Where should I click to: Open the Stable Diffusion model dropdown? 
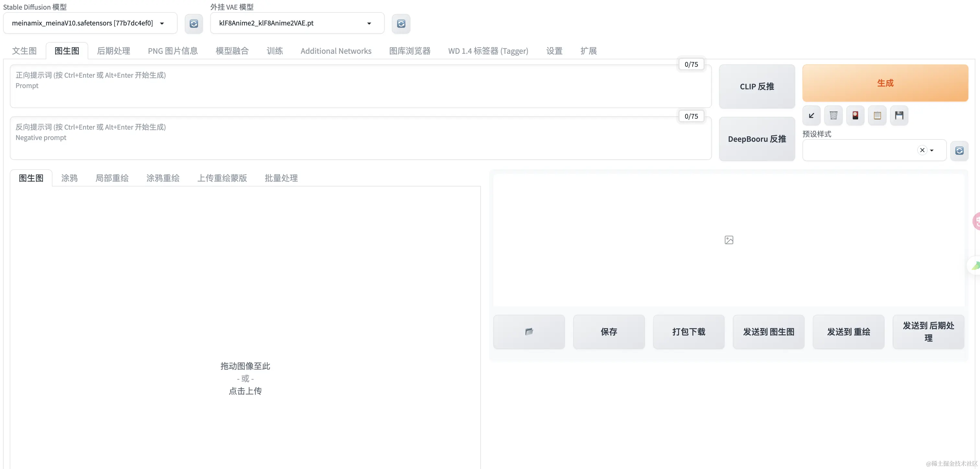(90, 23)
